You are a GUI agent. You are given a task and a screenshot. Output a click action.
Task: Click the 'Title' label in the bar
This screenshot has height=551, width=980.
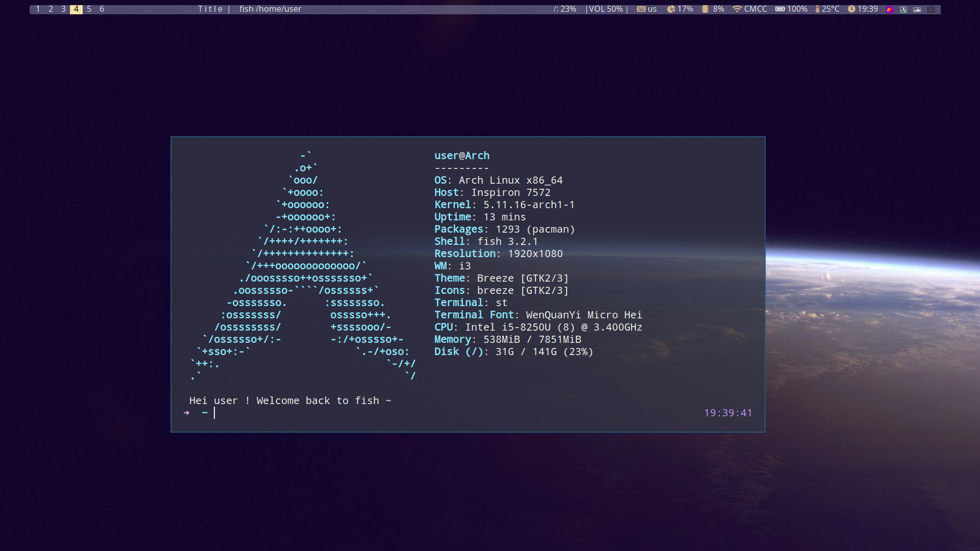[210, 9]
